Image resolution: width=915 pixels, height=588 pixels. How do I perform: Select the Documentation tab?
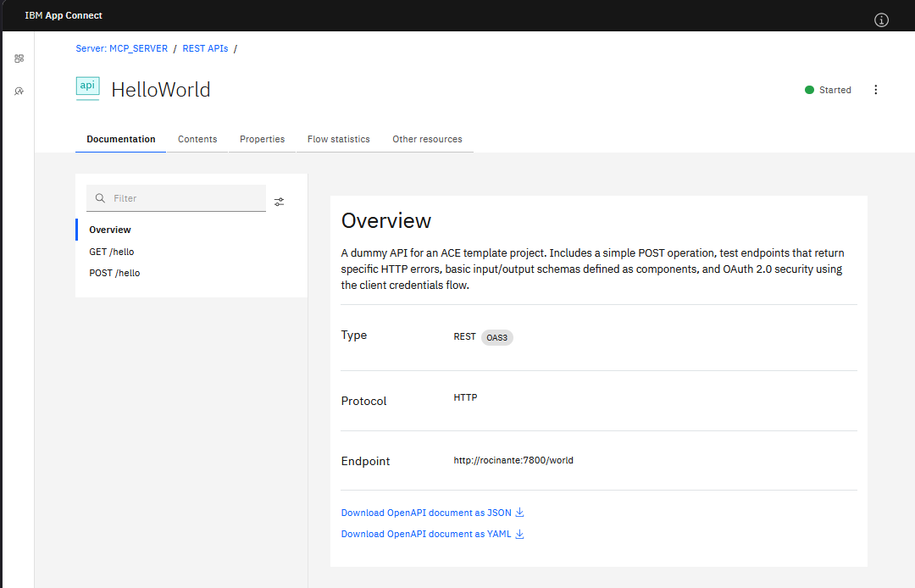pyautogui.click(x=121, y=139)
